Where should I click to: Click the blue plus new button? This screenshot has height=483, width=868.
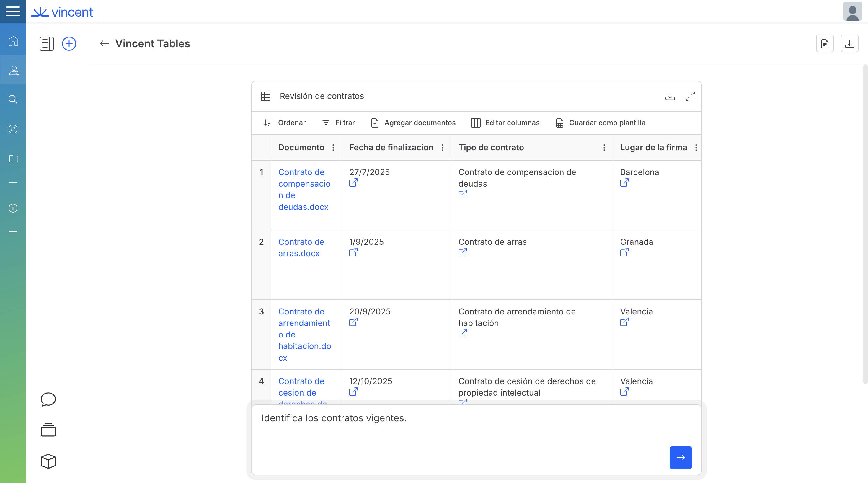click(69, 44)
